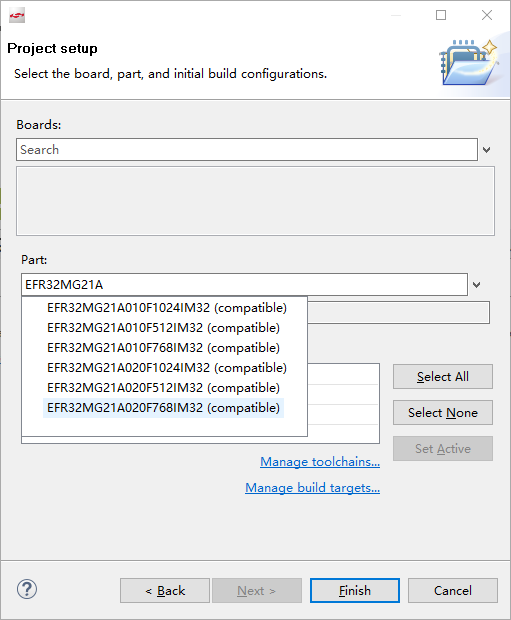
Task: Click into the Part text field
Action: [x=244, y=284]
